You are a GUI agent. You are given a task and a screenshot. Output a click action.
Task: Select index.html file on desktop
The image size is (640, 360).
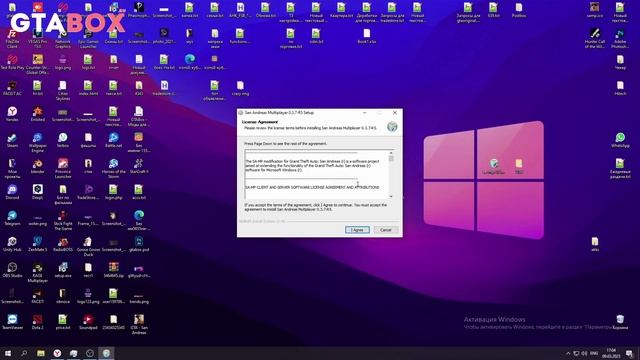click(x=88, y=88)
